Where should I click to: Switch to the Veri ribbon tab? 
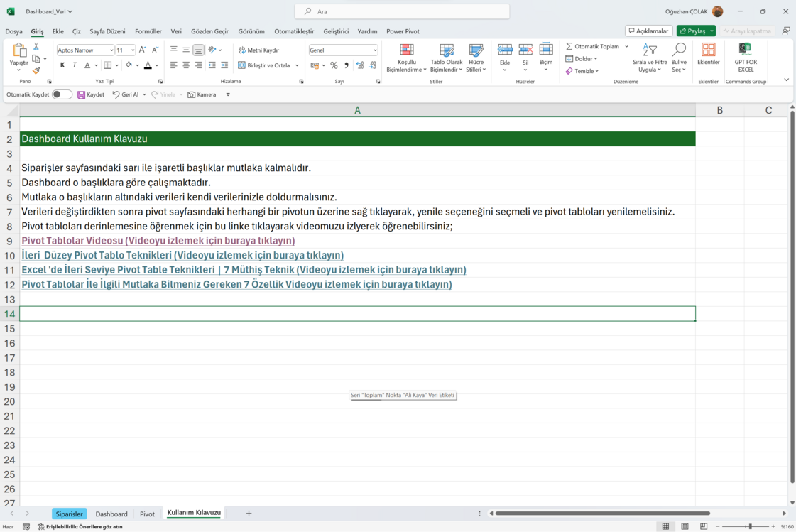tap(176, 31)
